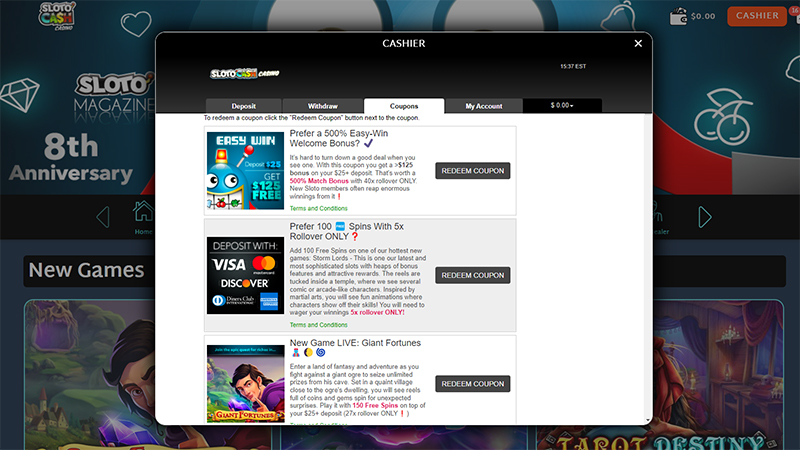
Task: Redeem the Giant Fortunes coupon
Action: point(472,384)
